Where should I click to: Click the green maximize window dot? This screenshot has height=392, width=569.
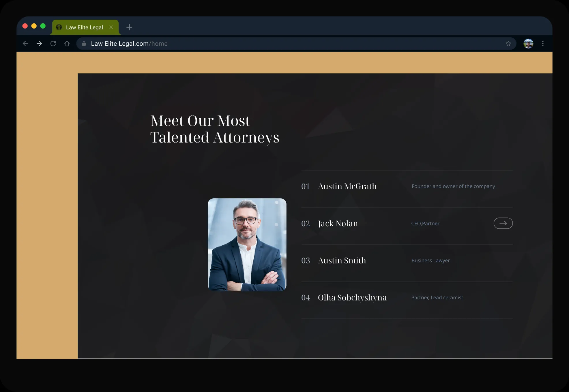point(43,26)
